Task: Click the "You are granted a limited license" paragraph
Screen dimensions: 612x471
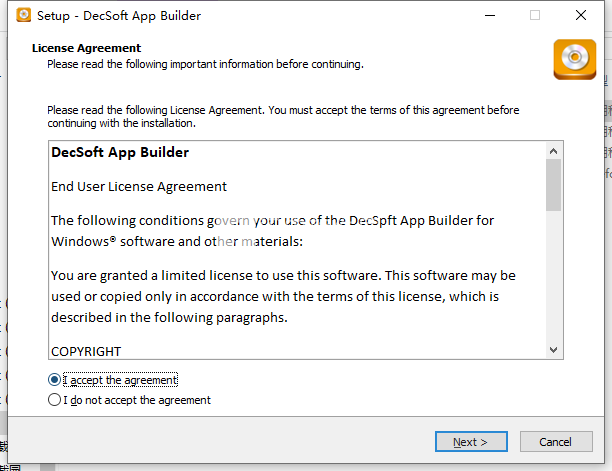Action: tap(283, 297)
